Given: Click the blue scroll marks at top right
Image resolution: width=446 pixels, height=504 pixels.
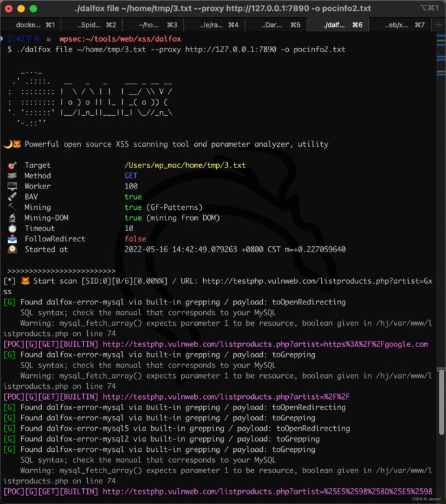Looking at the screenshot, I should click(x=441, y=56).
